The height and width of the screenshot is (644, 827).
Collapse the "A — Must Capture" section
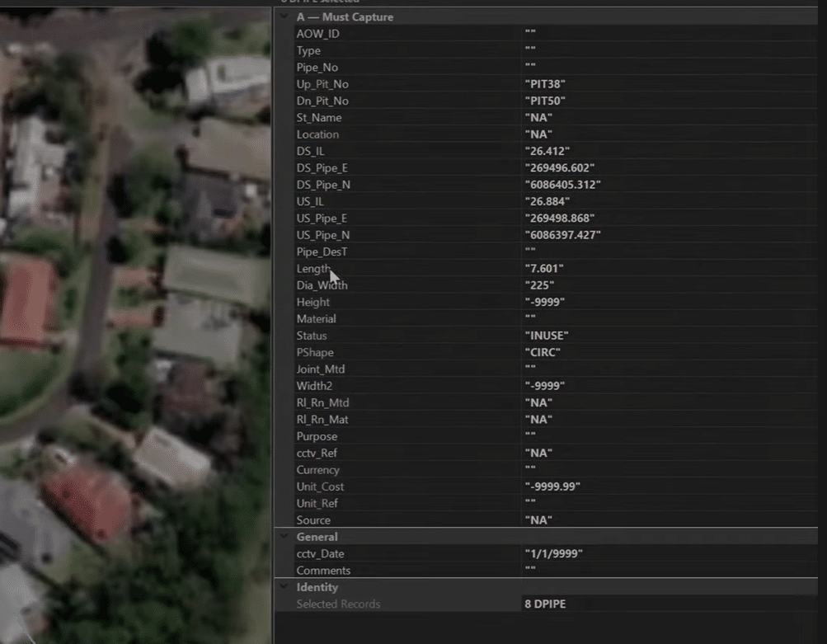284,16
